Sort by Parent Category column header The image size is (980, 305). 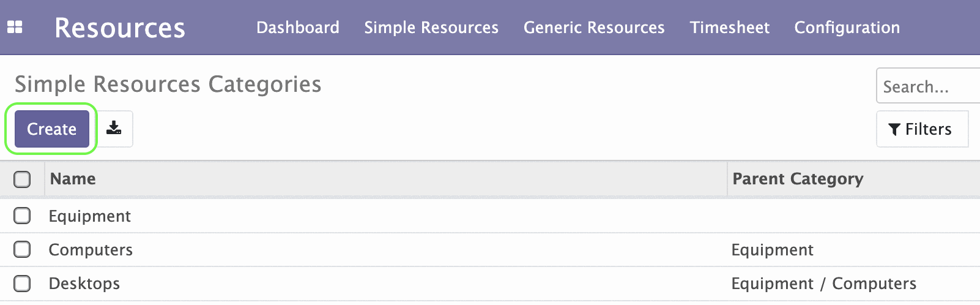(797, 179)
